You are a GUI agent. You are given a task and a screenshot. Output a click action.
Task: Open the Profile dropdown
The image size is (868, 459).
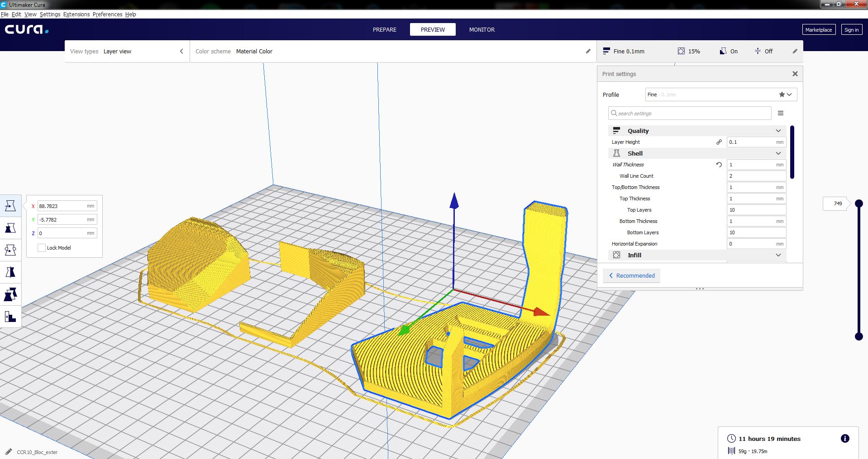pyautogui.click(x=790, y=95)
